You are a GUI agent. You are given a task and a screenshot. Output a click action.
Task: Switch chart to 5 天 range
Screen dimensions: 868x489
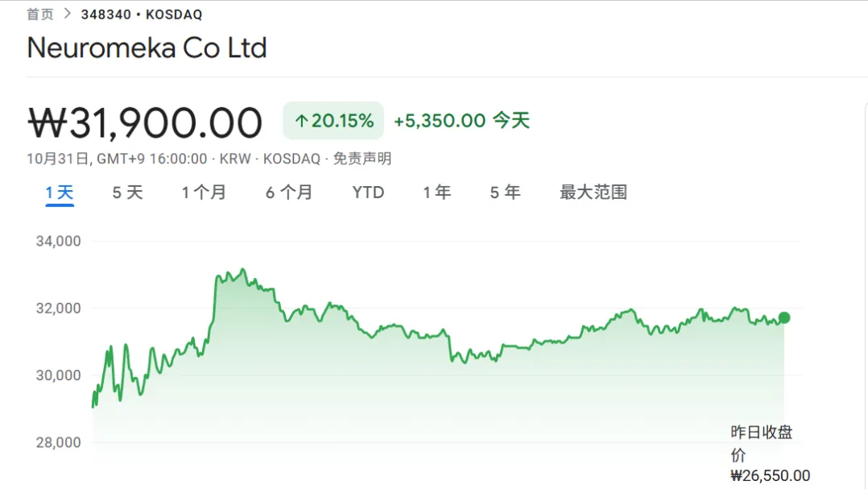[127, 193]
